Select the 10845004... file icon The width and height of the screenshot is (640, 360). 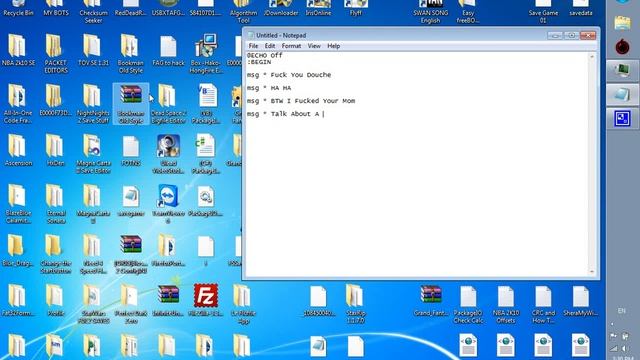point(318,300)
